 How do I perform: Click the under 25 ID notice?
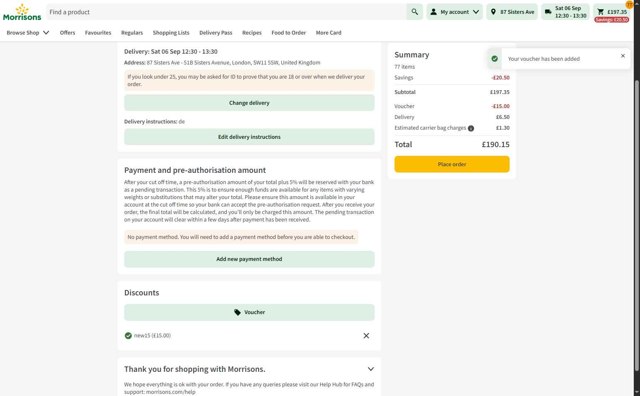(x=249, y=80)
